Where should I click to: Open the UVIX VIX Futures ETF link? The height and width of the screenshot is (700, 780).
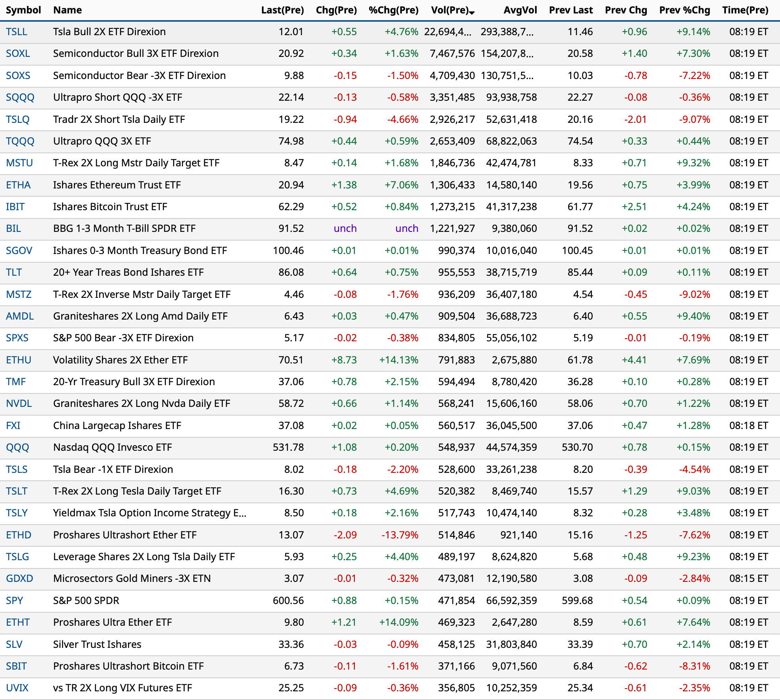[x=17, y=688]
